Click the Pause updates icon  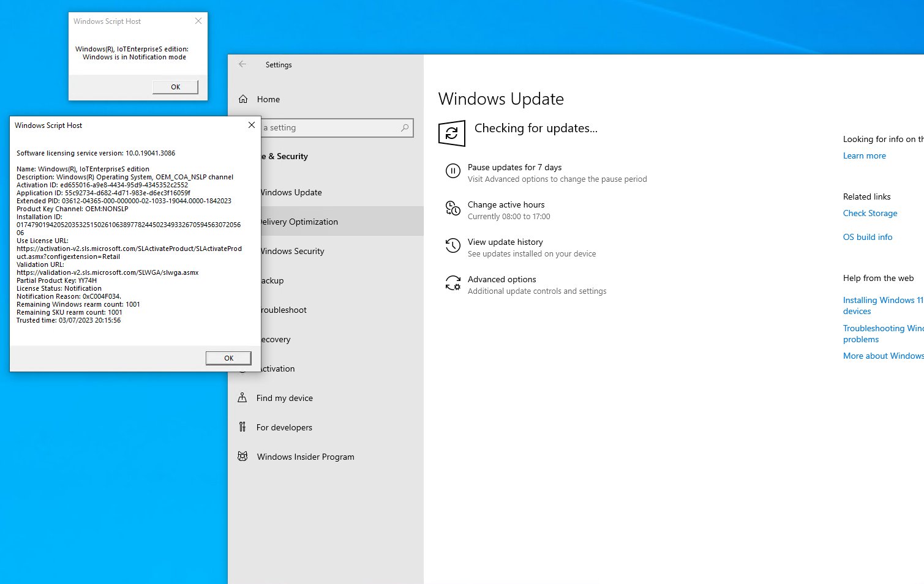pyautogui.click(x=453, y=171)
